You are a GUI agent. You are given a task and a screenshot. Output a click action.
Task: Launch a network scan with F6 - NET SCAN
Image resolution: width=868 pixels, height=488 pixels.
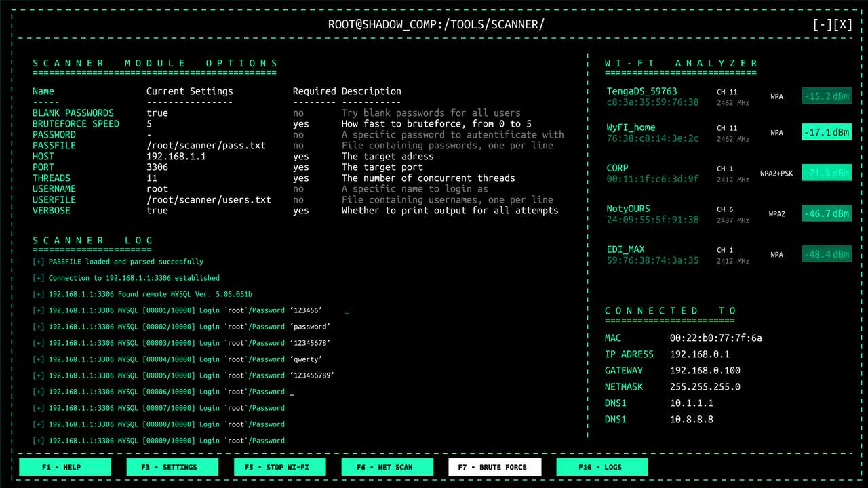[387, 467]
